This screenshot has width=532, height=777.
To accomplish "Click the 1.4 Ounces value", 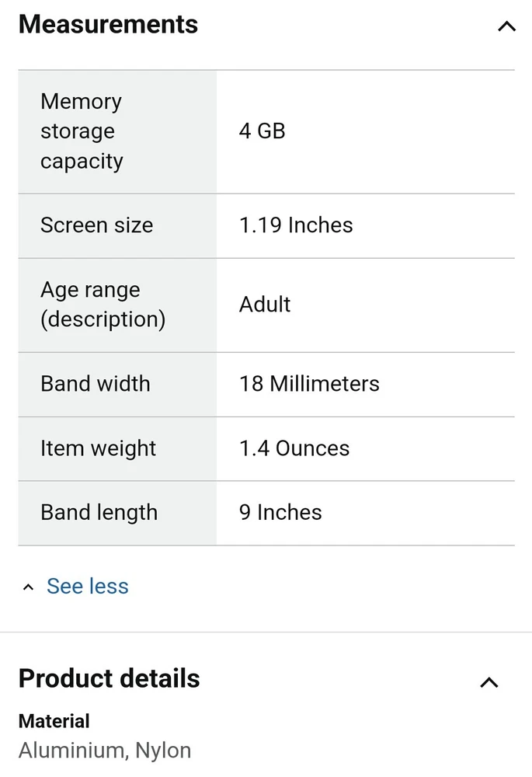I will [x=294, y=448].
